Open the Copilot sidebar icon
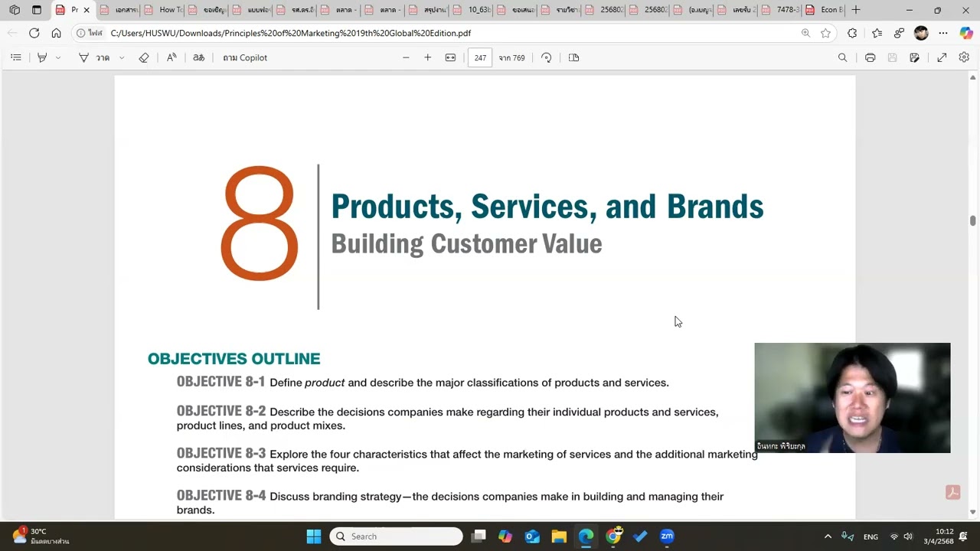 coord(966,33)
